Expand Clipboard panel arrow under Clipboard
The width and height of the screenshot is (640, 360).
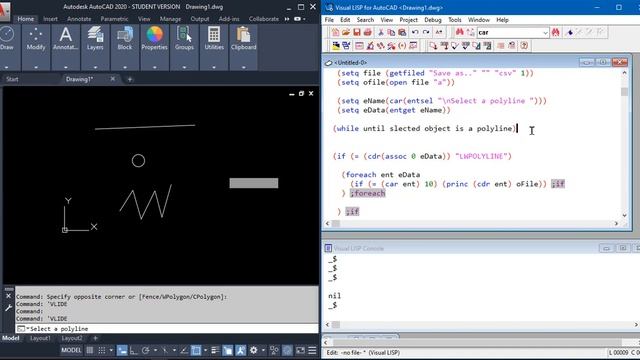(x=244, y=67)
